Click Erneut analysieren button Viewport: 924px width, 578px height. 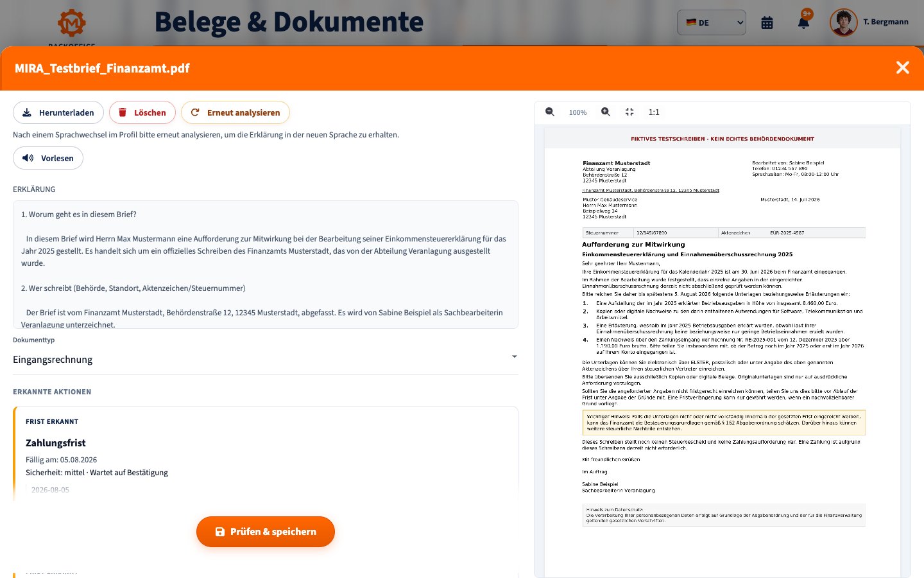[235, 112]
